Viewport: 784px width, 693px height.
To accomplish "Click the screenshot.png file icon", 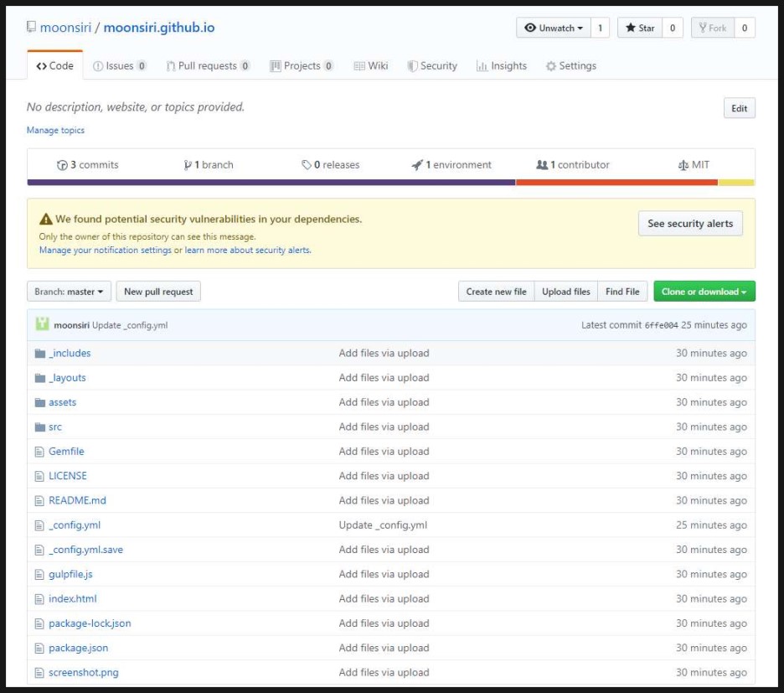I will pos(39,673).
